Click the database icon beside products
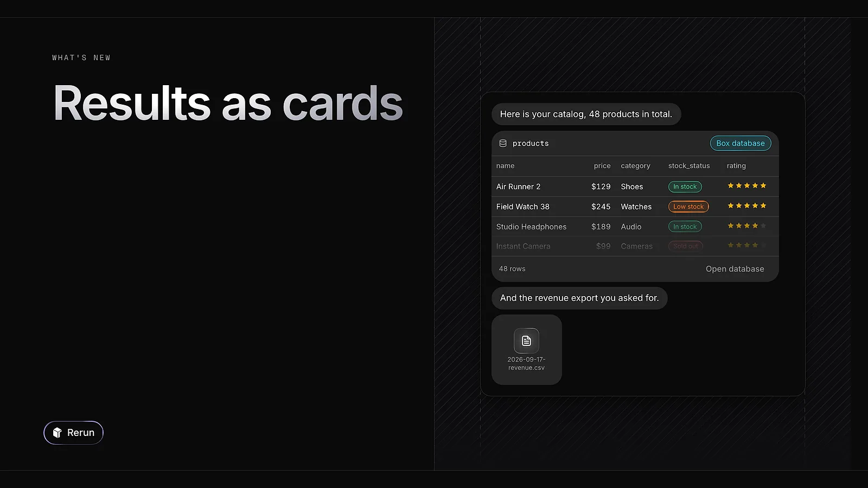Screen dimensions: 868x488 coord(503,143)
